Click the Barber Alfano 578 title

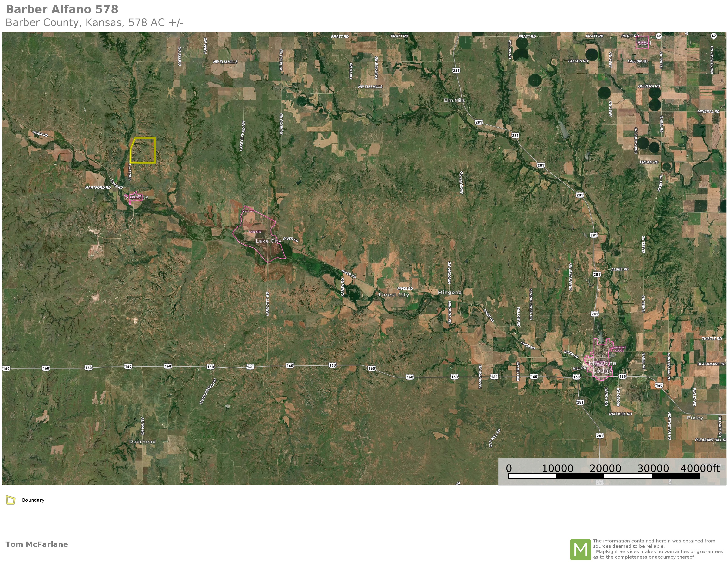(62, 9)
